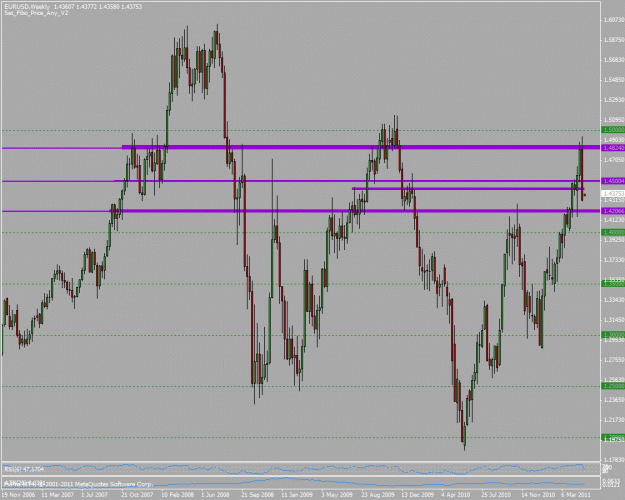Click the 1.33430 price axis value
The width and height of the screenshot is (625, 500).
(614, 300)
